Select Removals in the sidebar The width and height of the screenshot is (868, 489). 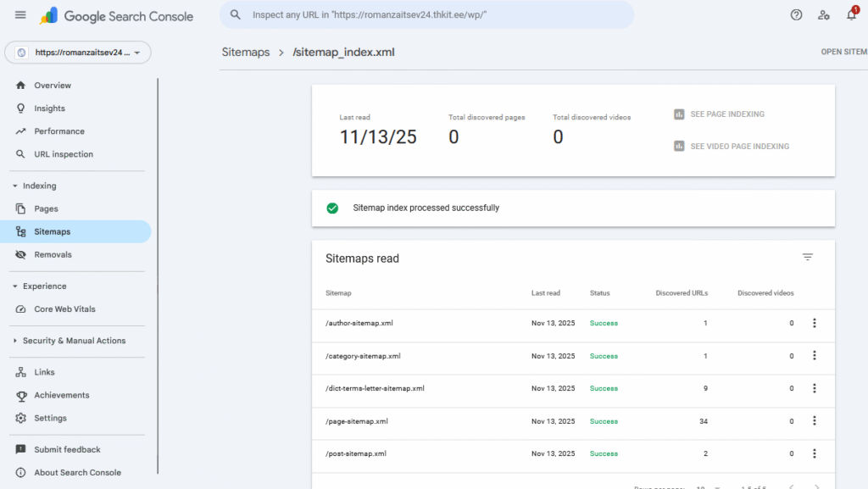53,254
